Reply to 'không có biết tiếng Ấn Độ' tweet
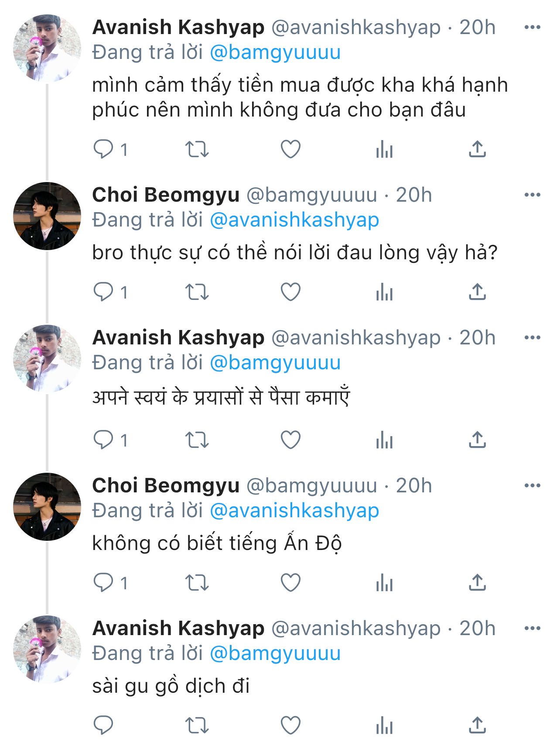Image resolution: width=560 pixels, height=739 pixels. pos(103,583)
